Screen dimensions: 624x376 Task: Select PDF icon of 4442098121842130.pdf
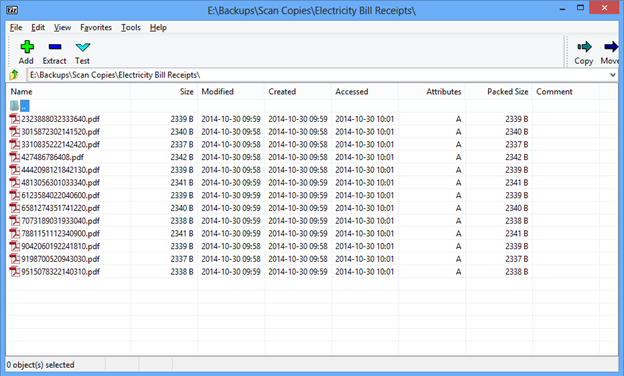coord(15,170)
